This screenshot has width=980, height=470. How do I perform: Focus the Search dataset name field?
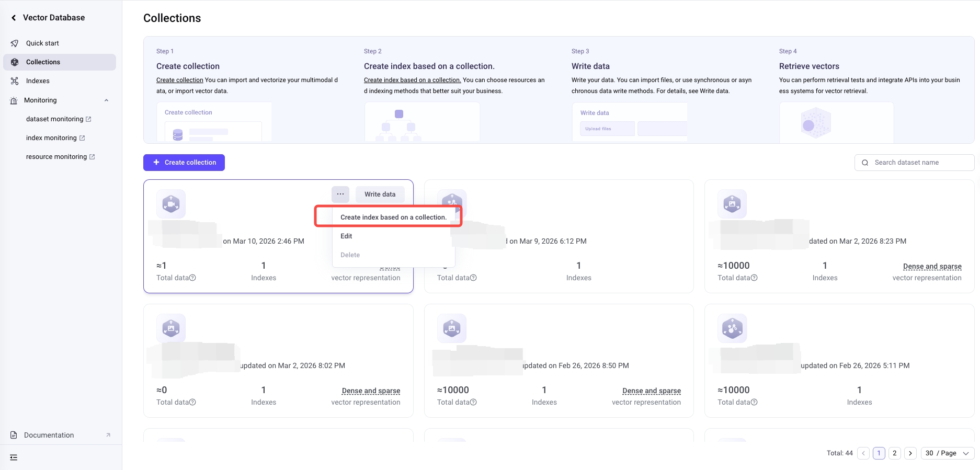tap(920, 163)
